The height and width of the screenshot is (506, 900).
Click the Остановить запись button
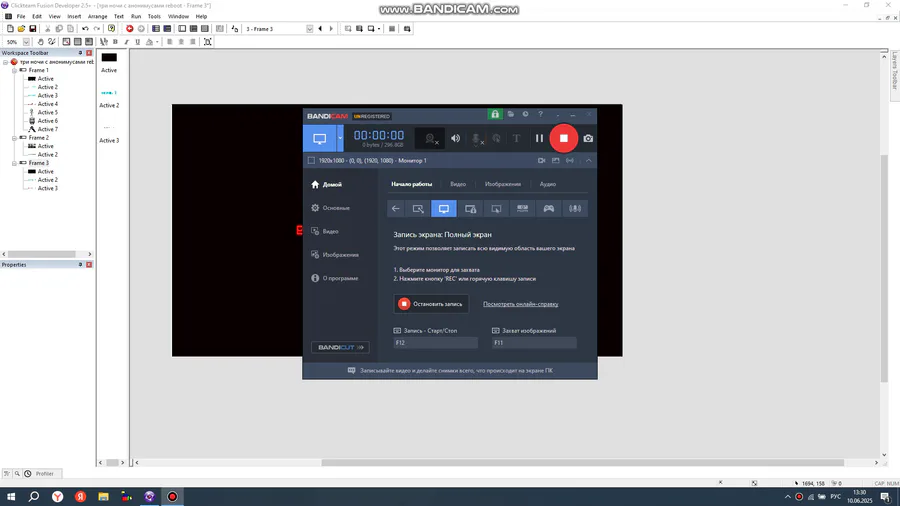click(x=431, y=303)
